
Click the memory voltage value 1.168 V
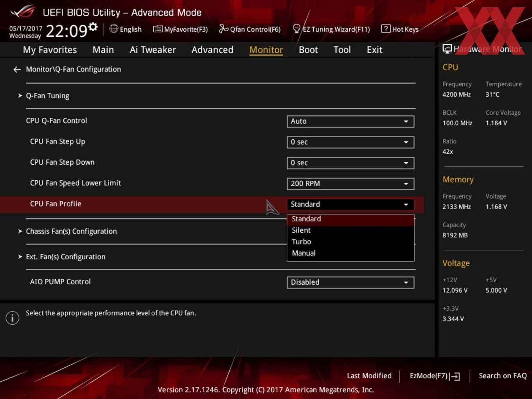[x=496, y=207]
